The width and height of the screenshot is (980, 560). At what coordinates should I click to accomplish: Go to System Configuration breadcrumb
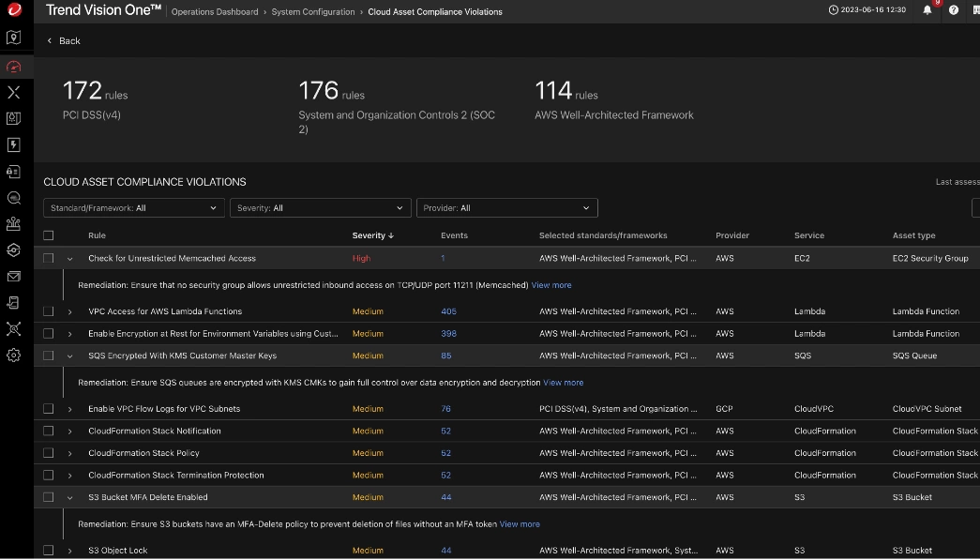tap(313, 12)
